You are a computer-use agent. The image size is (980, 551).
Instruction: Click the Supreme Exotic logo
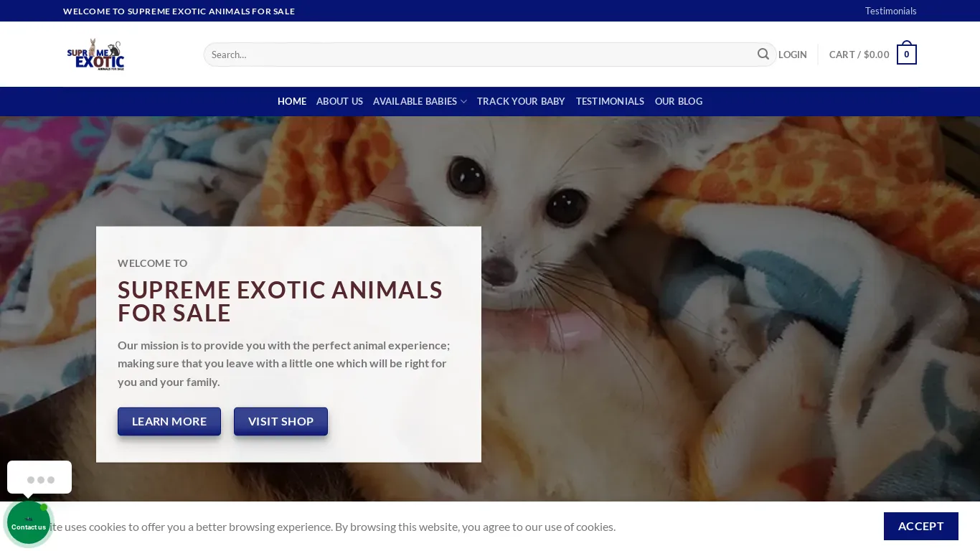click(95, 55)
